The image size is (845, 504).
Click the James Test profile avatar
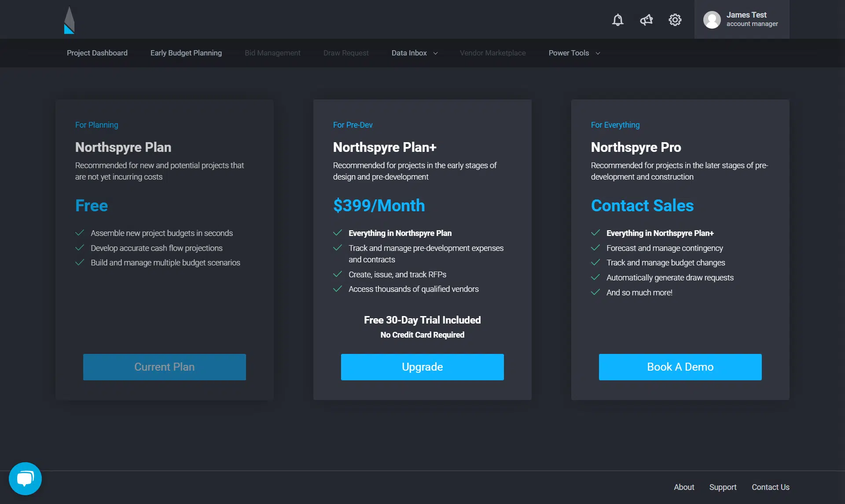[x=712, y=20]
